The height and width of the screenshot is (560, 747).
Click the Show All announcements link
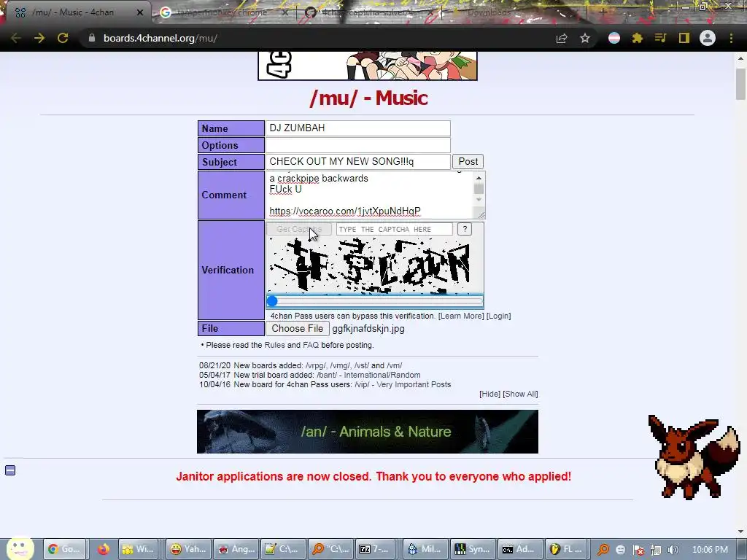[x=520, y=394]
